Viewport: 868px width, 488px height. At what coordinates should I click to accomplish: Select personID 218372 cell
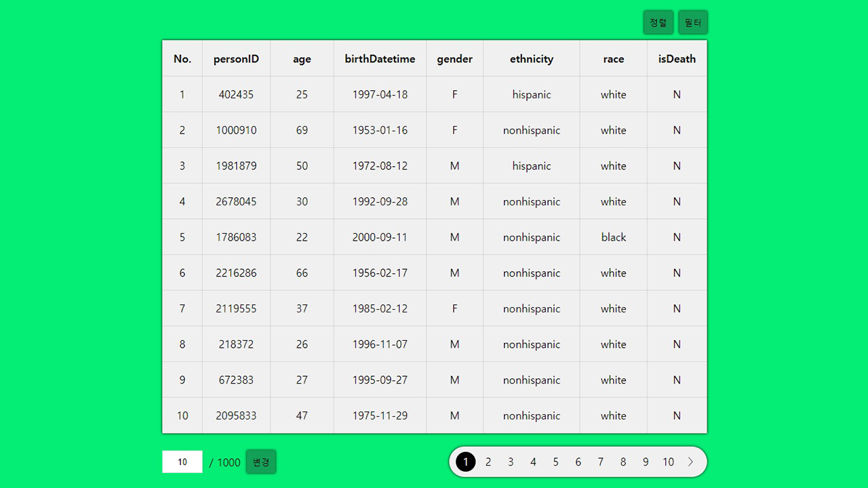[x=236, y=344]
